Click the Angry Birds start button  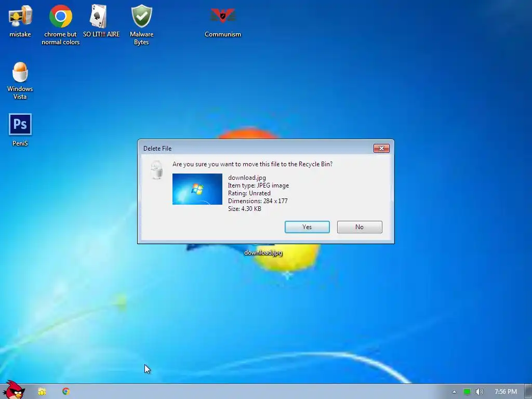click(x=14, y=390)
